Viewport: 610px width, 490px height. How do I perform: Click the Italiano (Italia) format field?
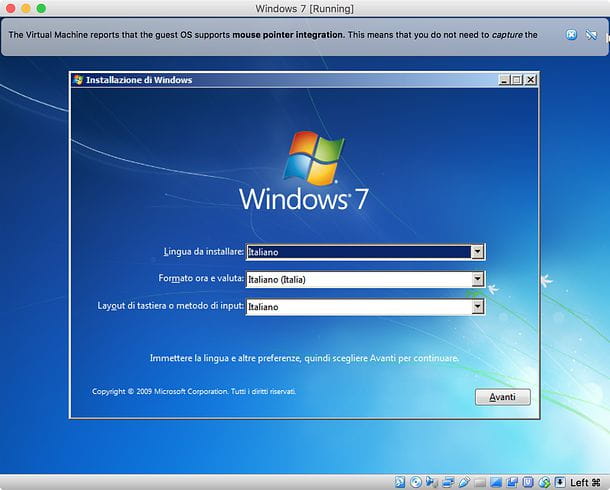(x=357, y=280)
